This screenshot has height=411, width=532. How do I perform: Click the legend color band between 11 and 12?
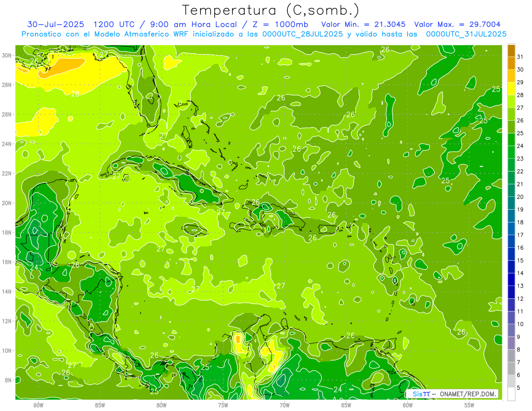tap(511, 305)
